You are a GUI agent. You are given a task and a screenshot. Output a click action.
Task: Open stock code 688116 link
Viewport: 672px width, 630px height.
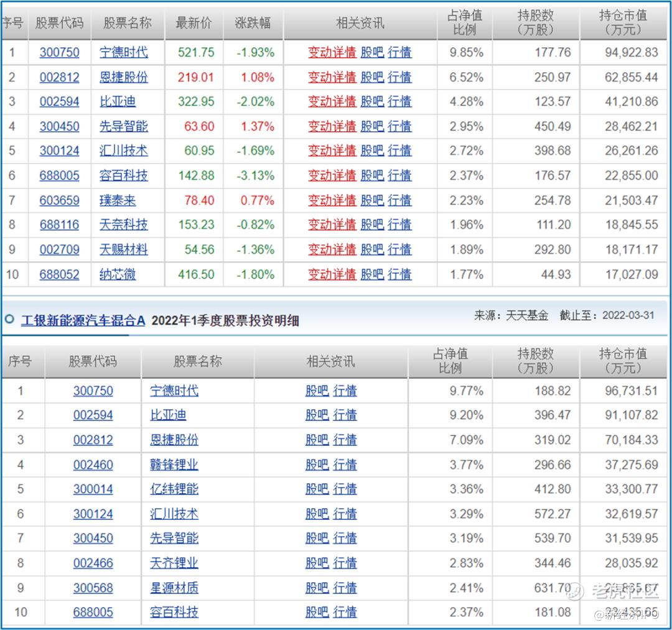(x=60, y=225)
